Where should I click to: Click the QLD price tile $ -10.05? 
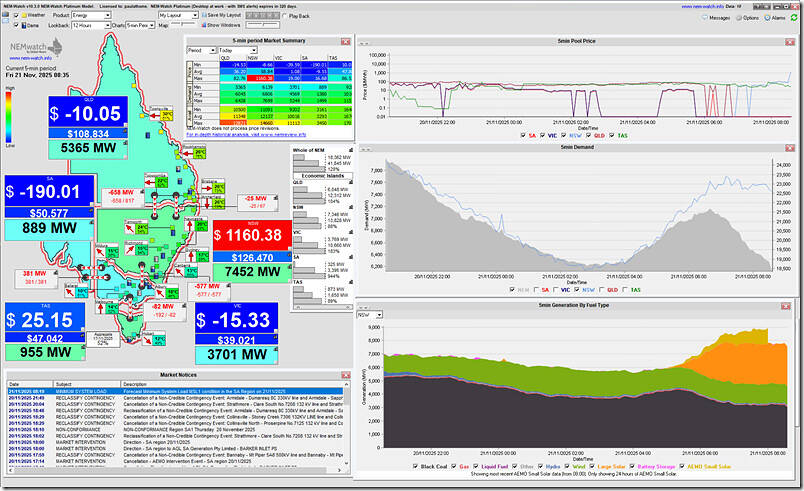(88, 113)
